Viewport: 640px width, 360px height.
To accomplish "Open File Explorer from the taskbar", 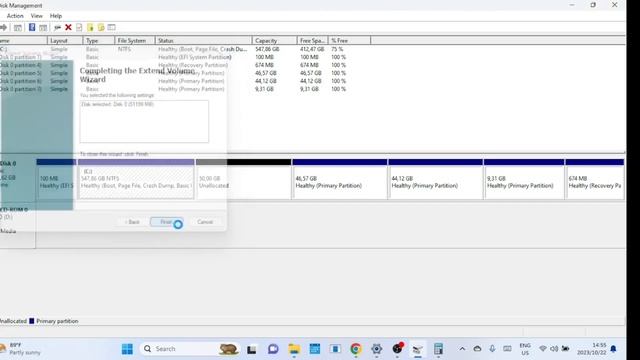I will click(294, 349).
